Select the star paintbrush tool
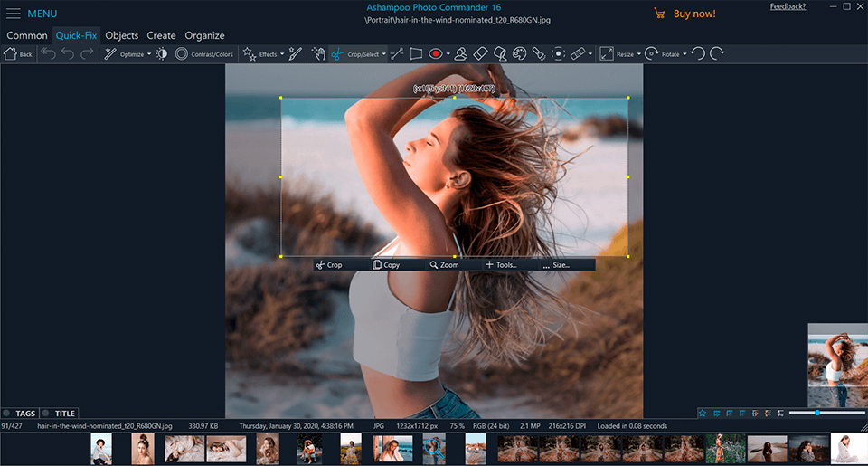This screenshot has width=868, height=466. [296, 53]
